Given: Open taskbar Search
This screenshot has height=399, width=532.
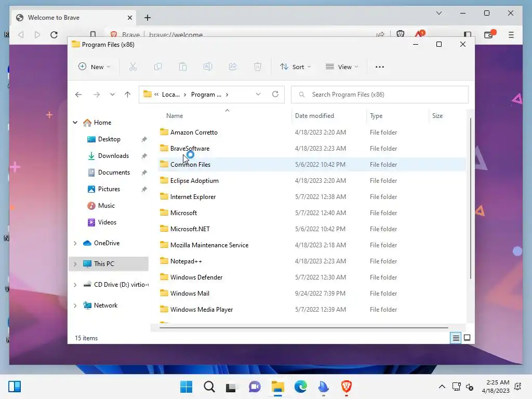Looking at the screenshot, I should 209,387.
